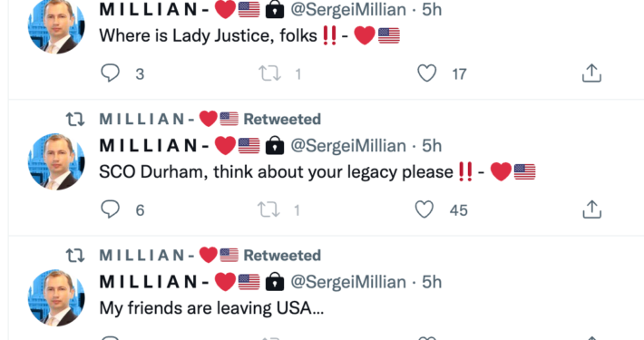Retweet the Lady Justice tweet
The height and width of the screenshot is (340, 644).
tap(269, 74)
